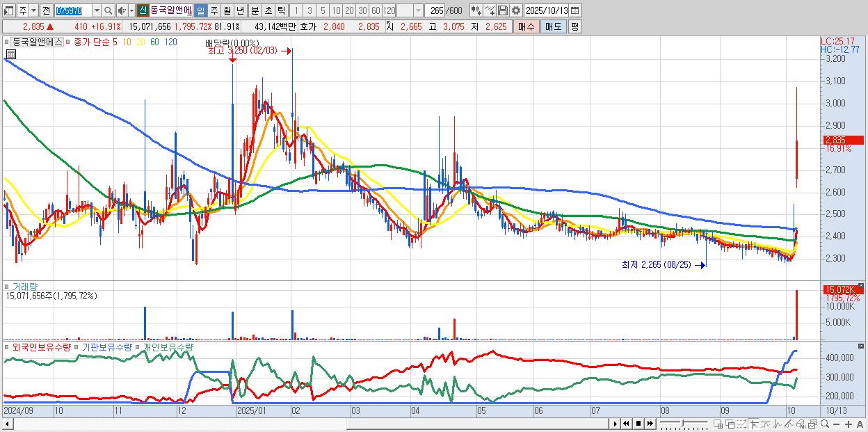Screen dimensions: 868x432
Task: Open the calendar date picker icon
Action: (x=575, y=10)
